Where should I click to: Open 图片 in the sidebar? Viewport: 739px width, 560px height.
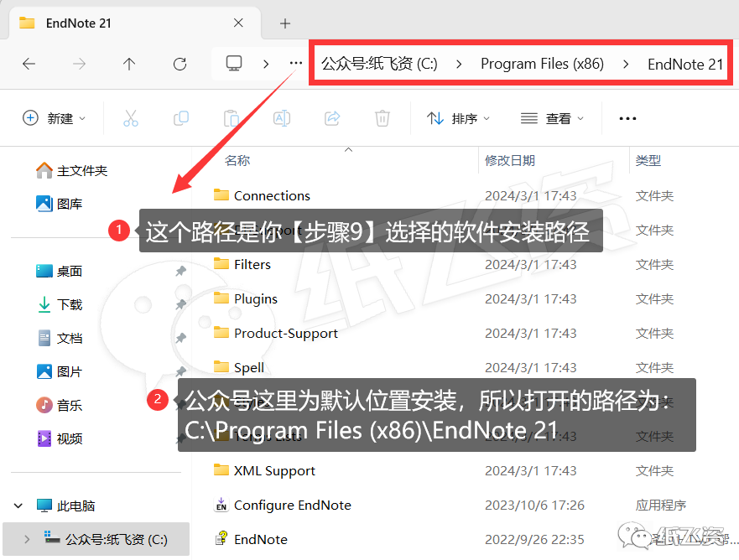(x=59, y=371)
